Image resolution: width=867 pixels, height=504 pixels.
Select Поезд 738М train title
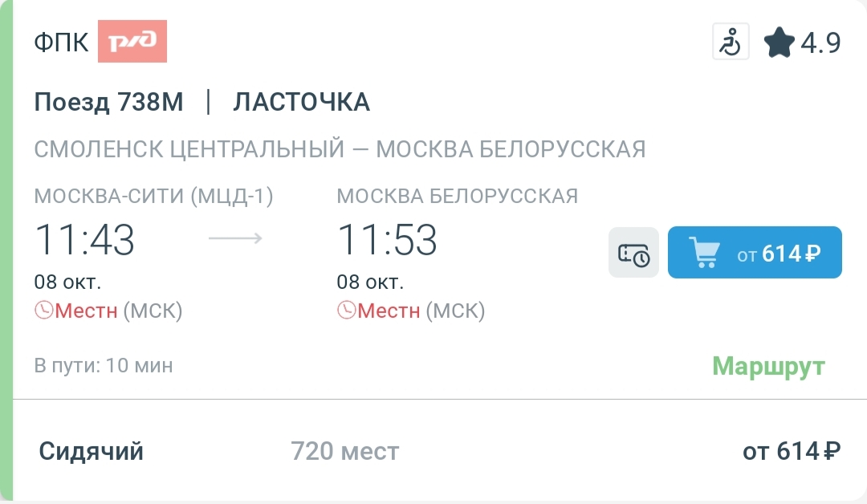pyautogui.click(x=108, y=102)
